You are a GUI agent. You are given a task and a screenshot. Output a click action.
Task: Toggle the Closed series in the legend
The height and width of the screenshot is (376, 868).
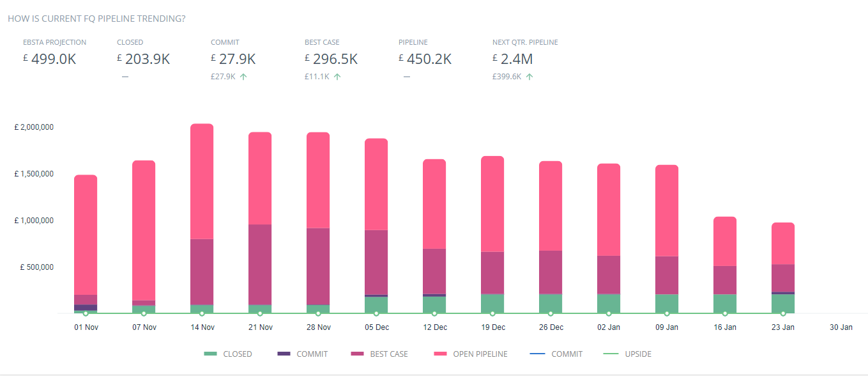pos(228,354)
